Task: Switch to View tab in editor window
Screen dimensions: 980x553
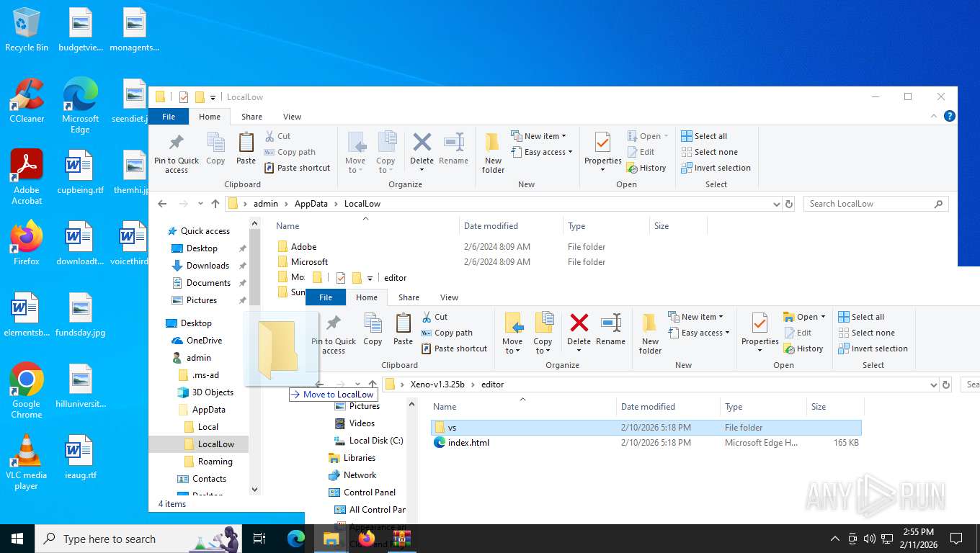Action: click(x=449, y=297)
